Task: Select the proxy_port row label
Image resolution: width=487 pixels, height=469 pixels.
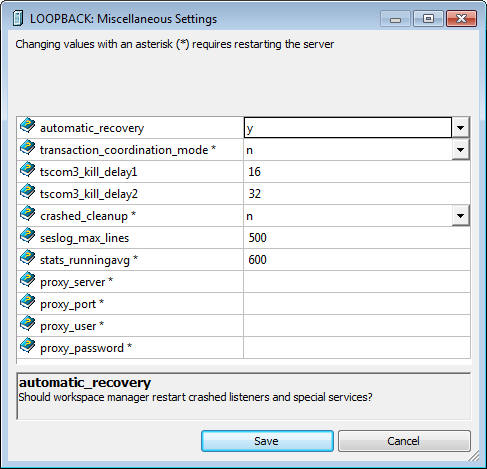Action: 72,304
